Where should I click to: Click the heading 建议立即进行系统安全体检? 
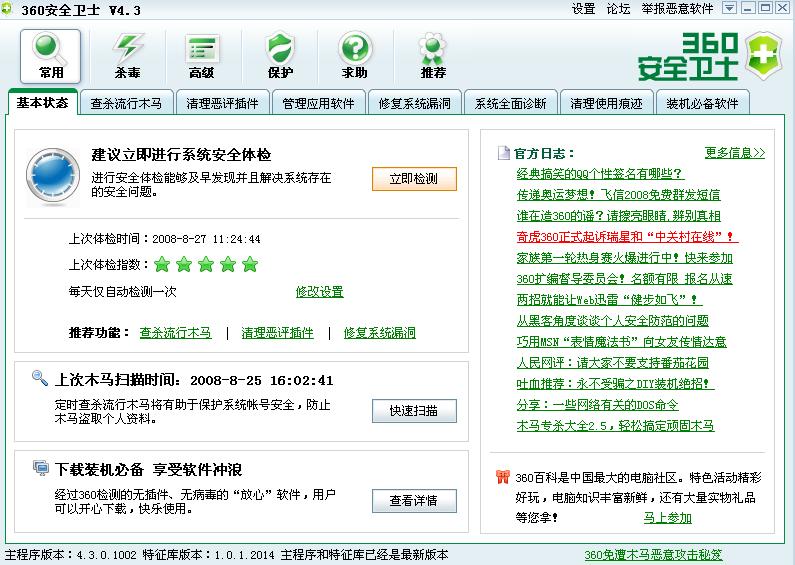pos(181,155)
